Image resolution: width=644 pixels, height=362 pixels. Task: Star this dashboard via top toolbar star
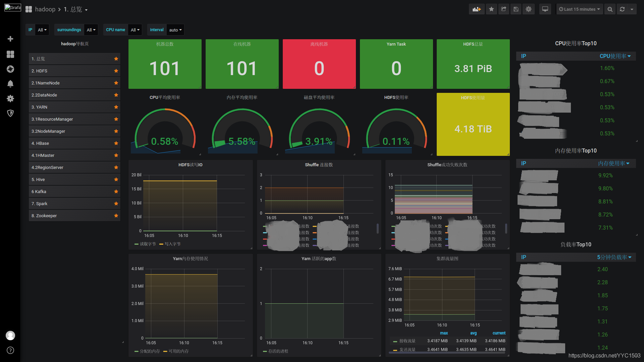[x=491, y=9]
